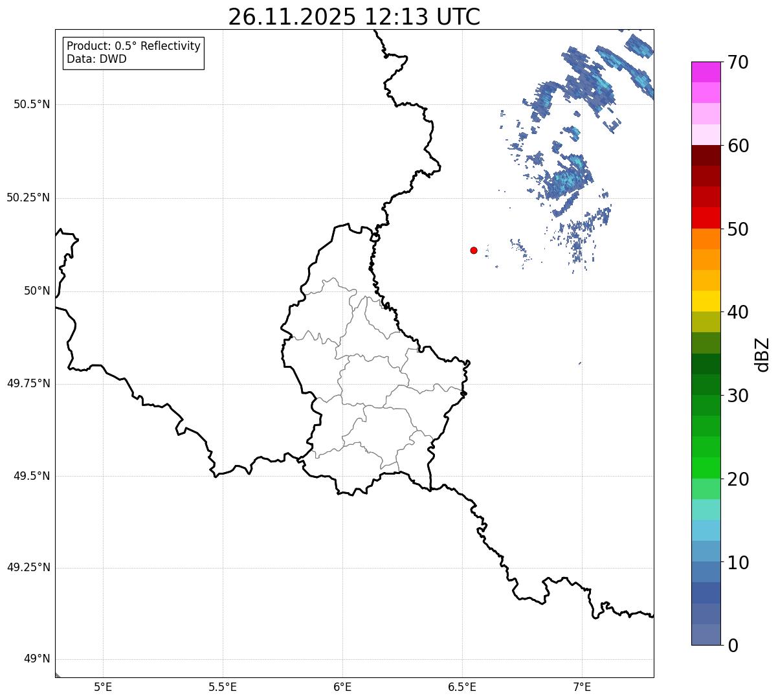Pick the yellow colorbar segment above 40
This screenshot has width=778, height=700.
click(x=706, y=301)
